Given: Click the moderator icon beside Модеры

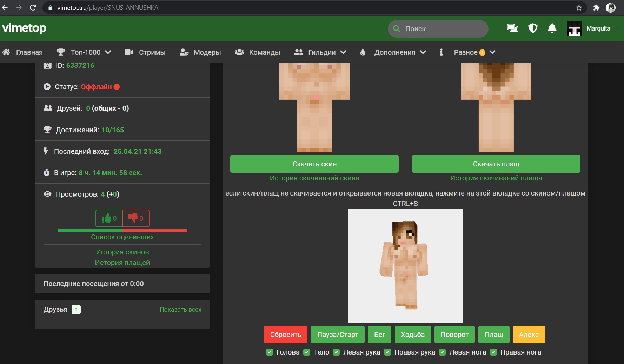Looking at the screenshot, I should coord(184,52).
